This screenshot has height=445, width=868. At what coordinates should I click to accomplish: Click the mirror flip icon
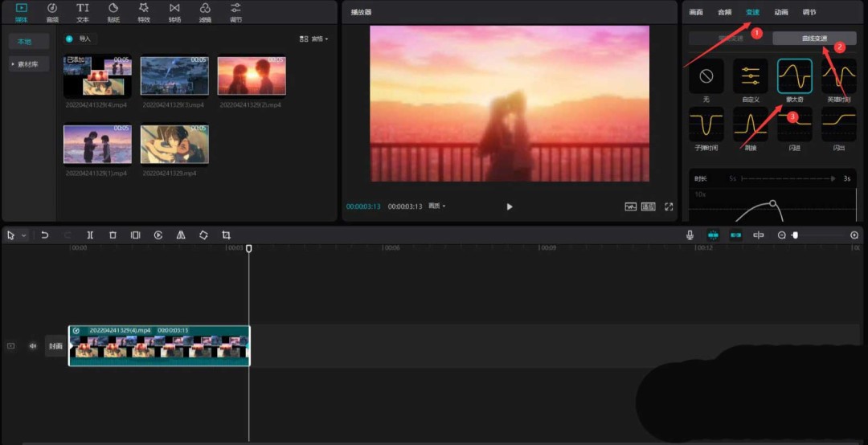click(181, 235)
